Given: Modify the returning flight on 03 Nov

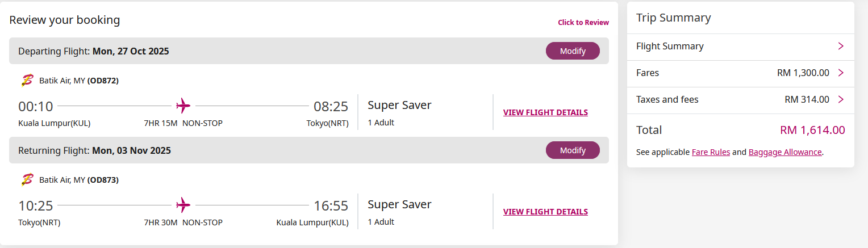Looking at the screenshot, I should 573,150.
